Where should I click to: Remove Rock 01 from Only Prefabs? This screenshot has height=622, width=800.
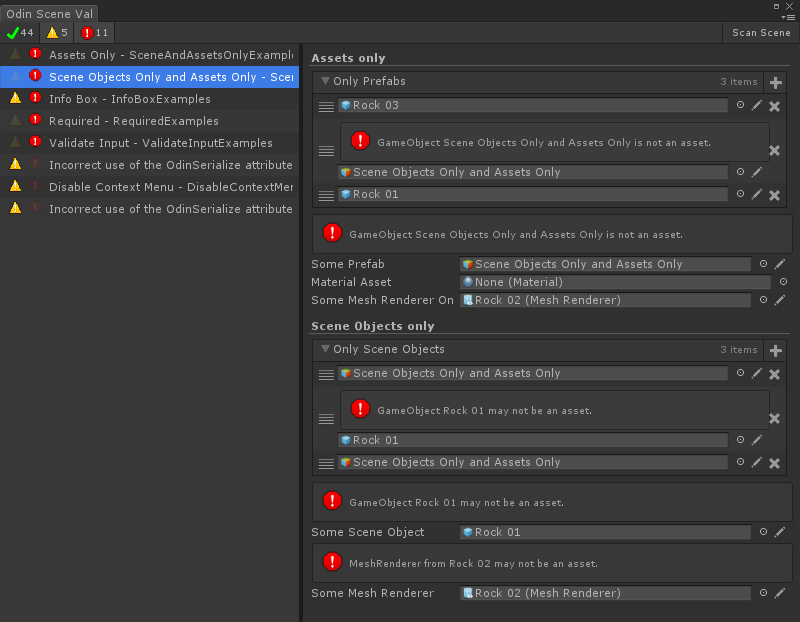[774, 195]
